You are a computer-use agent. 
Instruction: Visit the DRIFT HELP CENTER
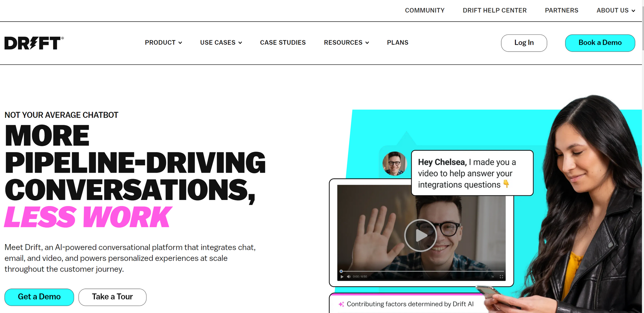[x=495, y=10]
